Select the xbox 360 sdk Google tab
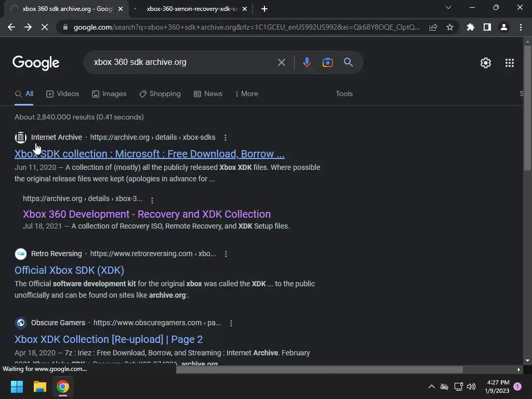 (x=66, y=9)
